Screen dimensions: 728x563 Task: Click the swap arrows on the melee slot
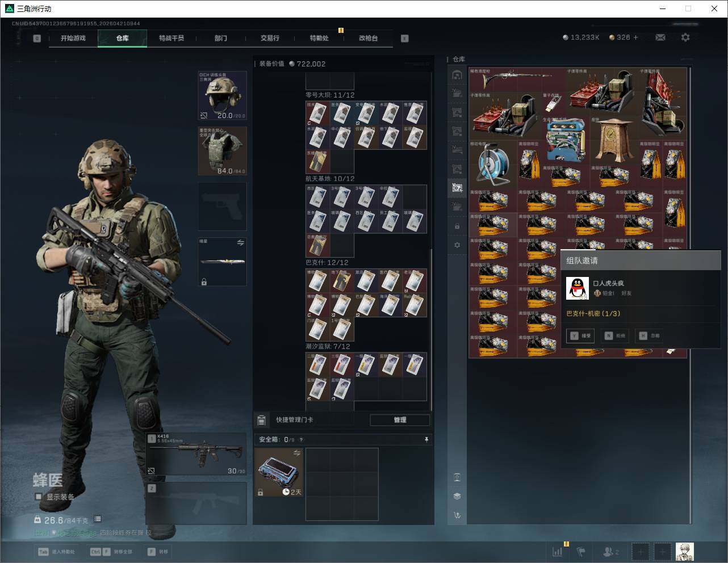click(240, 243)
